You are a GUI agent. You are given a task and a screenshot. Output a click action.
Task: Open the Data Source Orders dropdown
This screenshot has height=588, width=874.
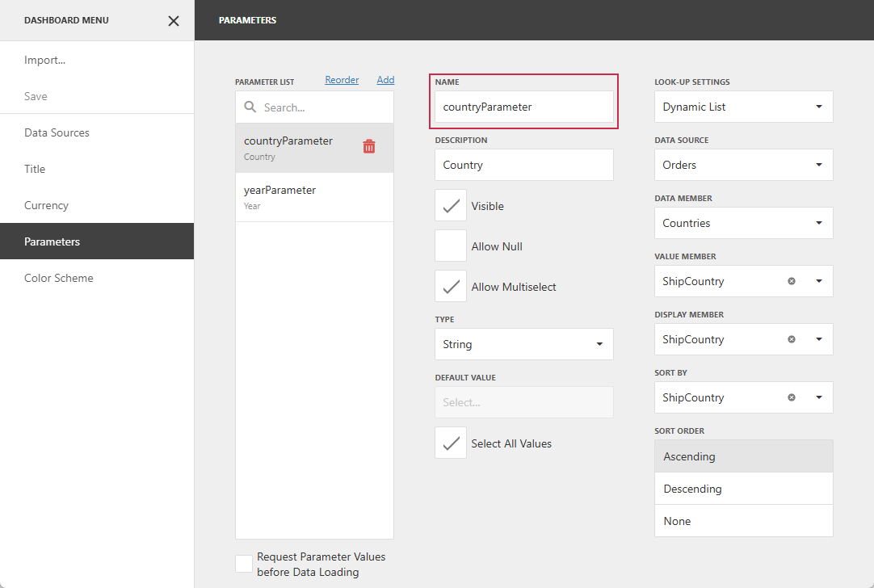(744, 165)
